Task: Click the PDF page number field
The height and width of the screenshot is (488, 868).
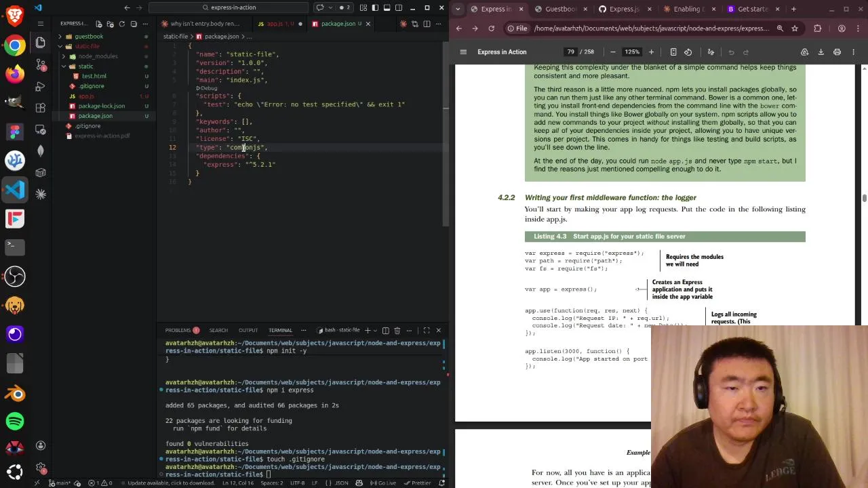Action: [570, 52]
